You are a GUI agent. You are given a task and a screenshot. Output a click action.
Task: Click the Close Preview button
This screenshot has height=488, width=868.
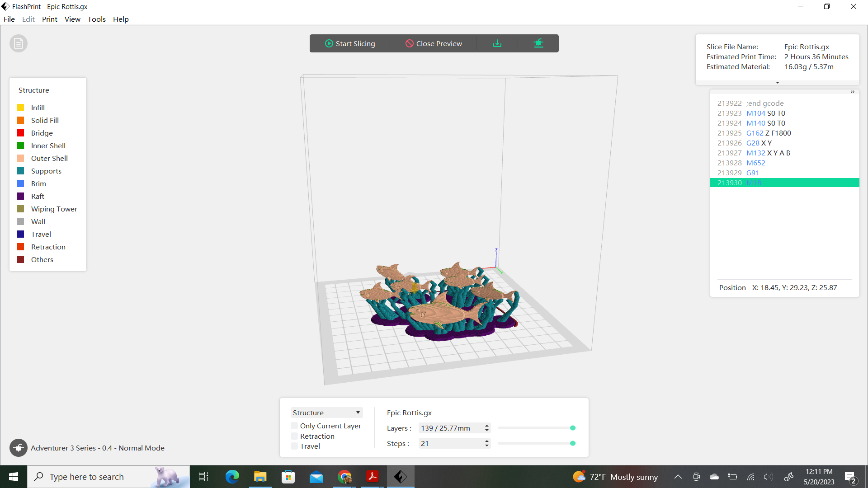tap(434, 43)
